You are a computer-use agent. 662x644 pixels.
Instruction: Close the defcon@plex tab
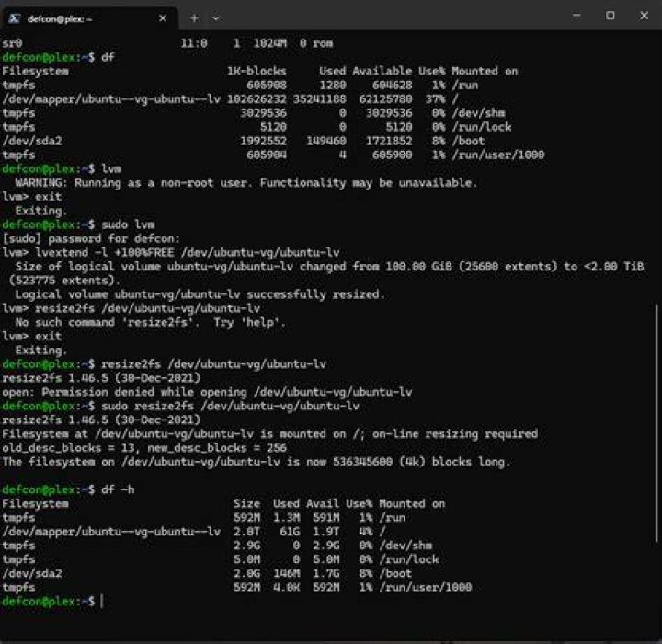(x=163, y=18)
